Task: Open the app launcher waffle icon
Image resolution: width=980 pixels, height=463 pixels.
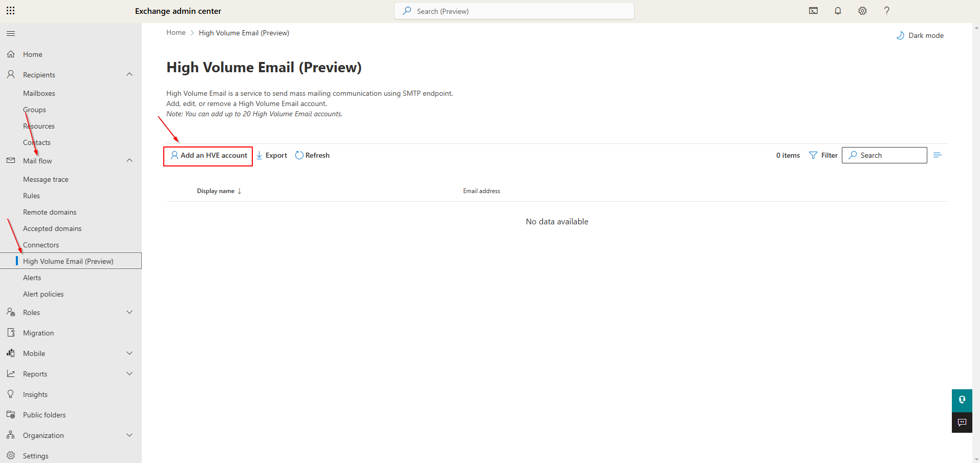Action: click(x=11, y=11)
